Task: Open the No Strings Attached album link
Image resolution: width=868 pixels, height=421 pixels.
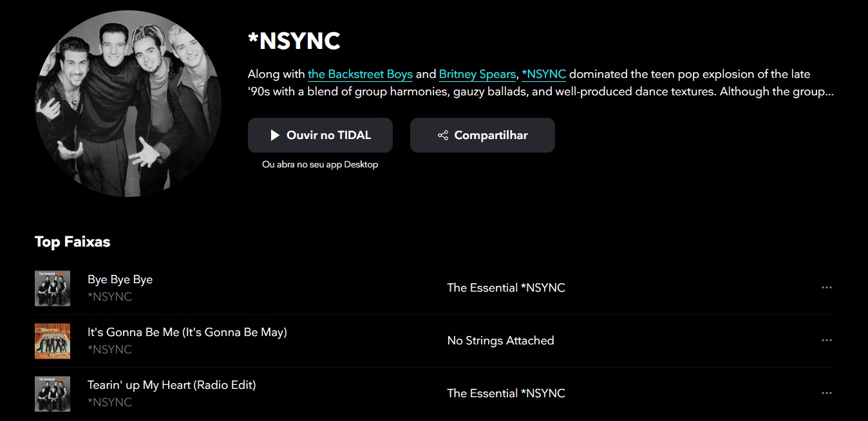Action: coord(500,341)
